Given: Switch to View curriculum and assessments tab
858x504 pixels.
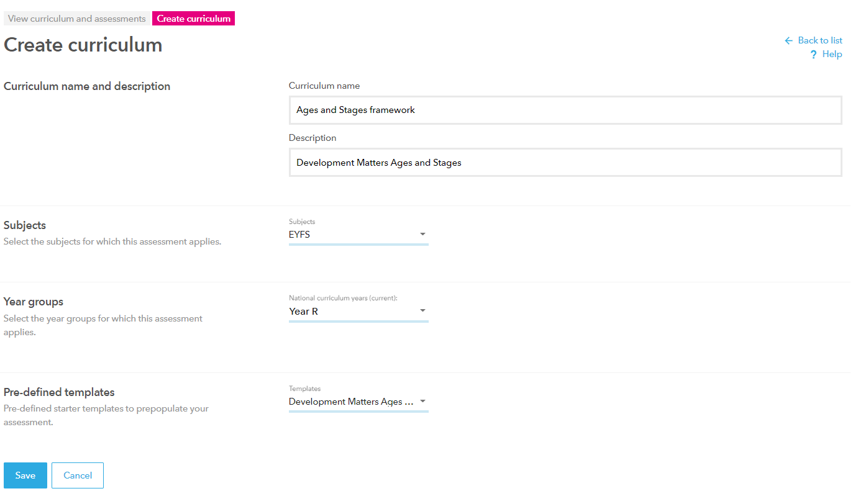Looking at the screenshot, I should (77, 19).
